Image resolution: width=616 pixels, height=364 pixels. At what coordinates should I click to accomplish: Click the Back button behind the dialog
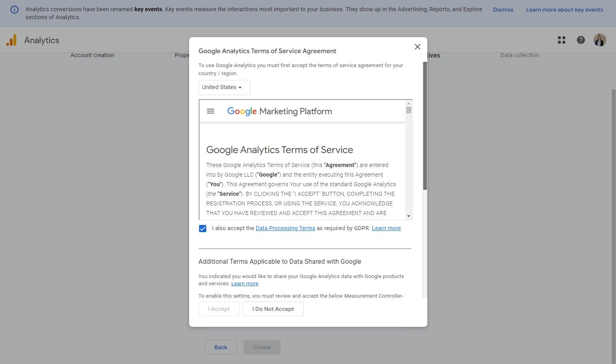click(x=221, y=347)
